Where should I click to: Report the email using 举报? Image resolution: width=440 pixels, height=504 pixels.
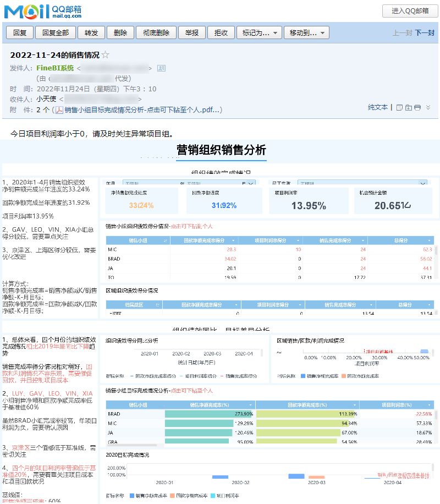[192, 33]
